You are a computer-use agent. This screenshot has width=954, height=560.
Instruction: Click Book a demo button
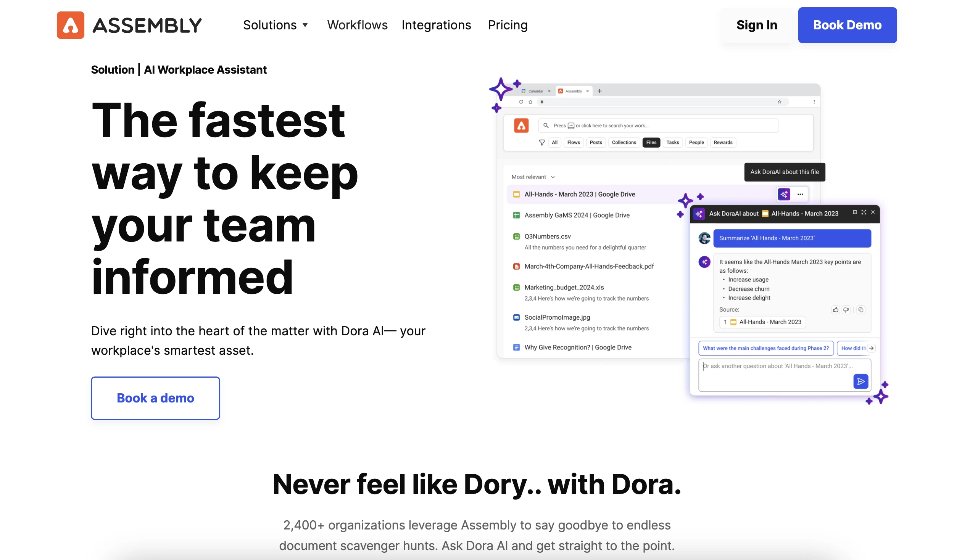[155, 398]
